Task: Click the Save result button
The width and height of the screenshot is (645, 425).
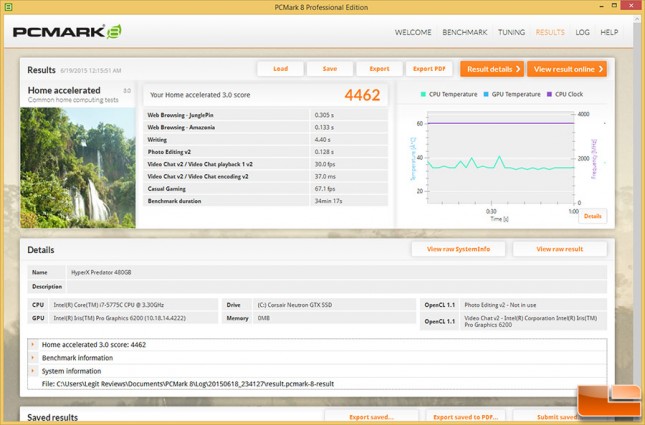Action: coord(330,69)
